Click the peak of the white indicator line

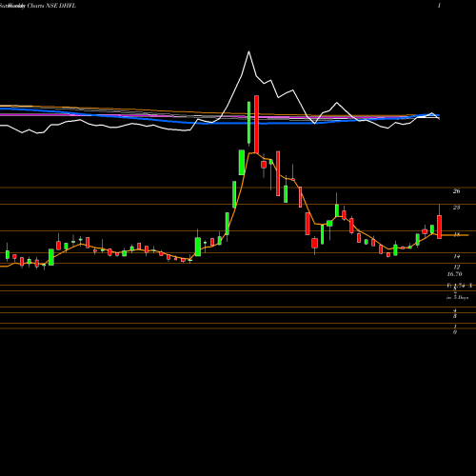tap(248, 51)
